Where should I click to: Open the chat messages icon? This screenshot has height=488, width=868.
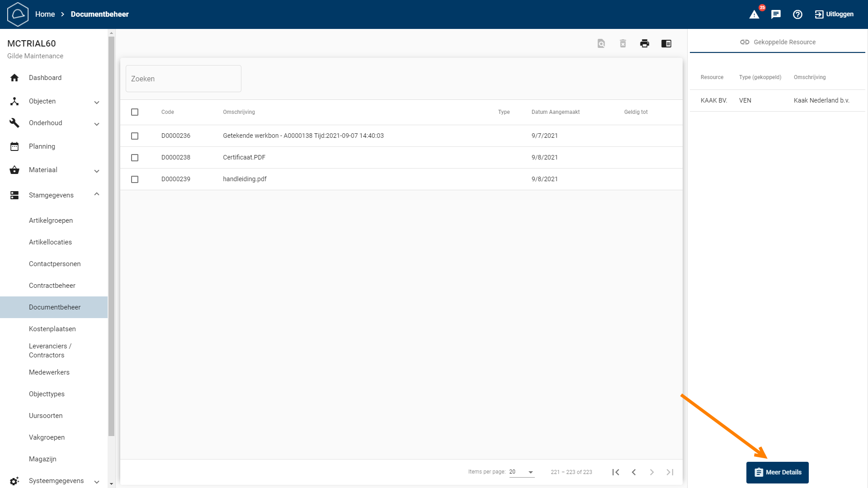click(x=776, y=14)
